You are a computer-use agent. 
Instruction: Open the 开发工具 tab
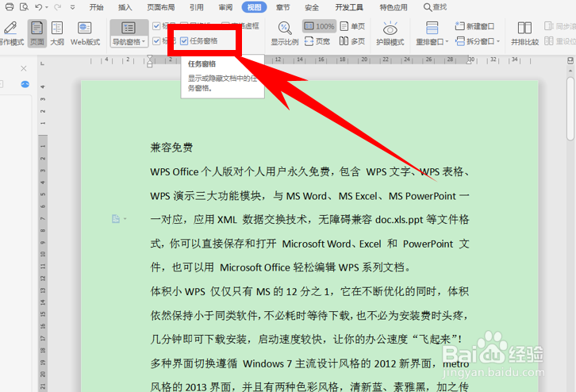pyautogui.click(x=349, y=7)
